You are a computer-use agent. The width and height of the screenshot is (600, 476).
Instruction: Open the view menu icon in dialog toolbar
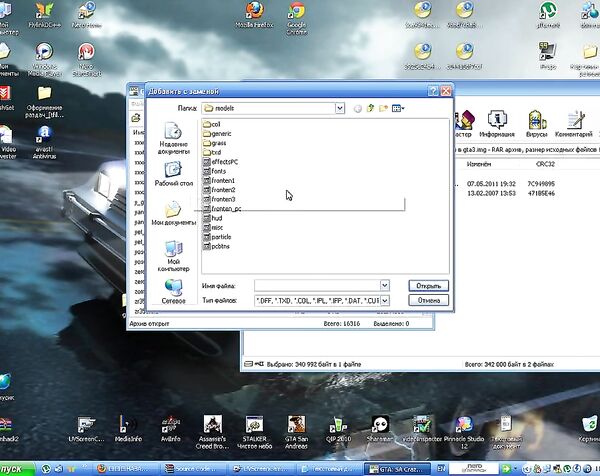pos(398,107)
